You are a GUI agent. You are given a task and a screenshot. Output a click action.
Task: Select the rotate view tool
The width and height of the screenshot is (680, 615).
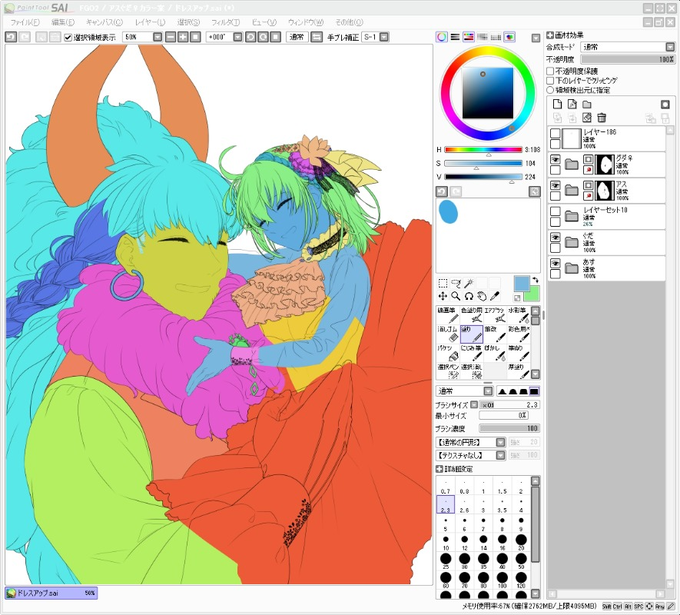pyautogui.click(x=468, y=296)
